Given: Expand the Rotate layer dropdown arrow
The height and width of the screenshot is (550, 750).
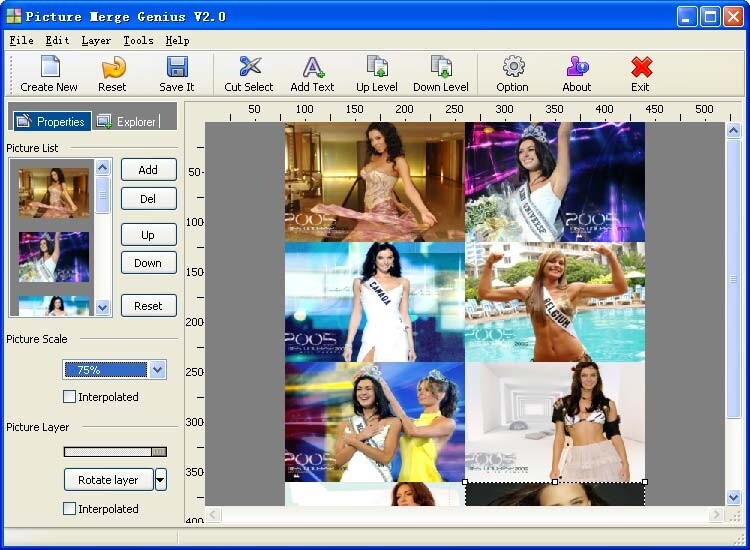Looking at the screenshot, I should click(161, 480).
